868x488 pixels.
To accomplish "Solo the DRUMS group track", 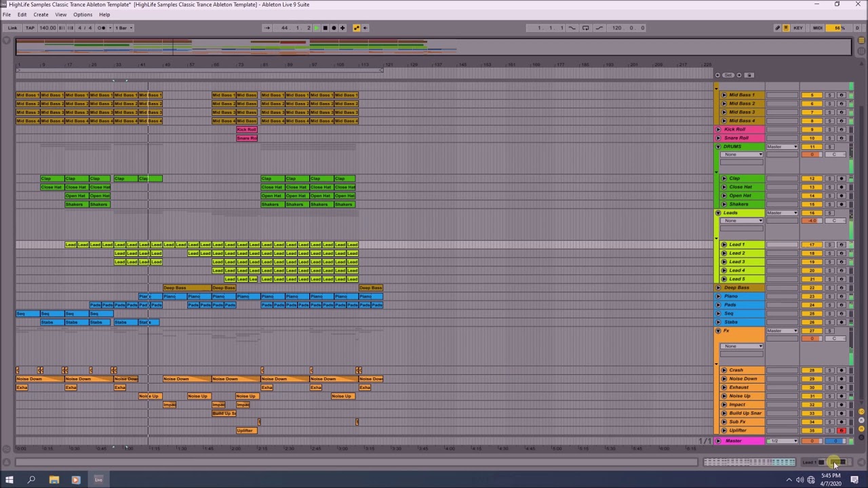I will tap(830, 147).
